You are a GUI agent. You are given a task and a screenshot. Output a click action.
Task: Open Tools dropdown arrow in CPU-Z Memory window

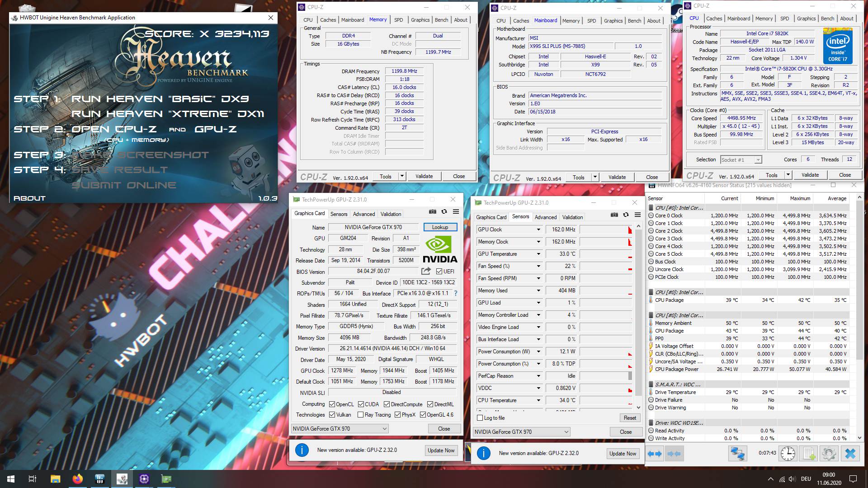[402, 176]
